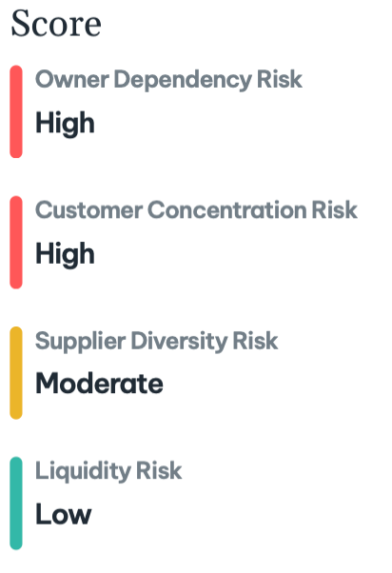392x573 pixels.
Task: Click the High value under Owner Dependency Risk
Action: point(65,125)
